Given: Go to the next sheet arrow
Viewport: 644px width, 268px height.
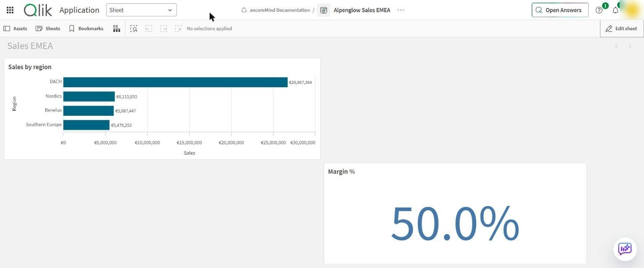Looking at the screenshot, I should [x=630, y=46].
